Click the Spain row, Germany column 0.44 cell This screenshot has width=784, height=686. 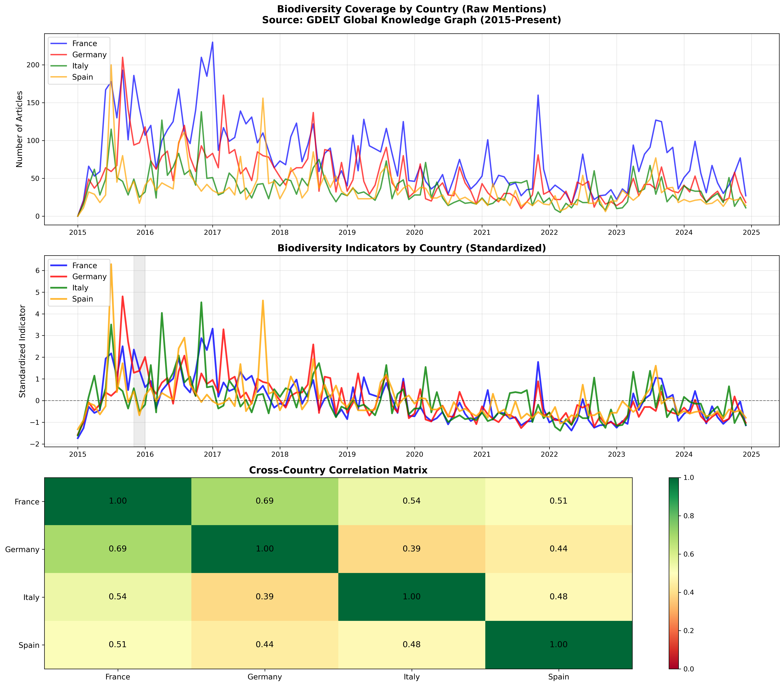pos(265,645)
